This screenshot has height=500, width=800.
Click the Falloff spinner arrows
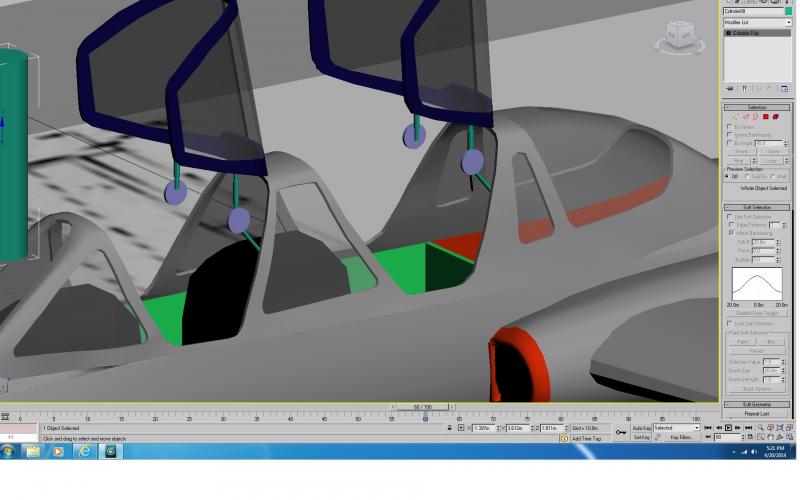778,242
